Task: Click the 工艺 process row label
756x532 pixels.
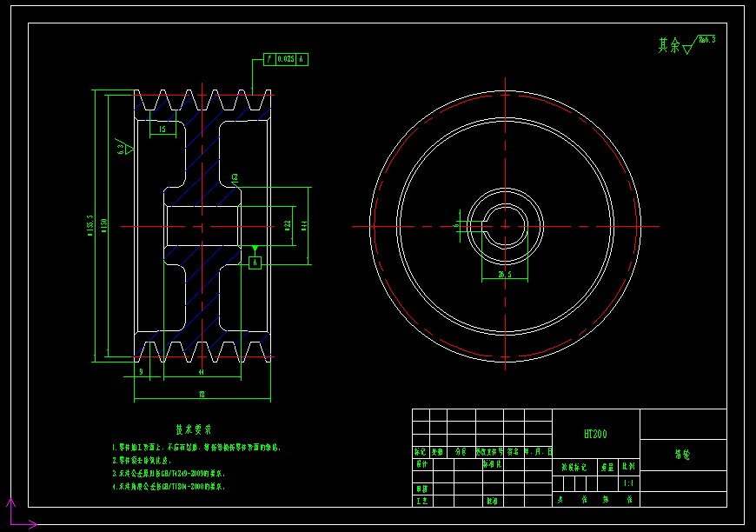Action: coord(422,501)
